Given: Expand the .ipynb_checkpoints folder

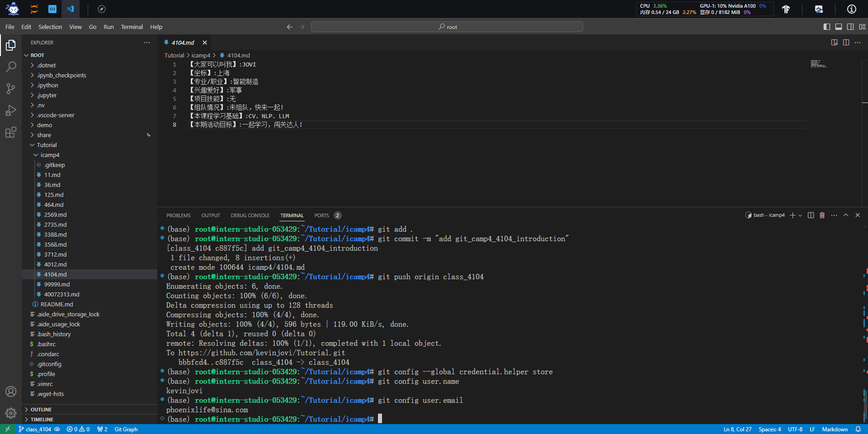Looking at the screenshot, I should 90,75.
